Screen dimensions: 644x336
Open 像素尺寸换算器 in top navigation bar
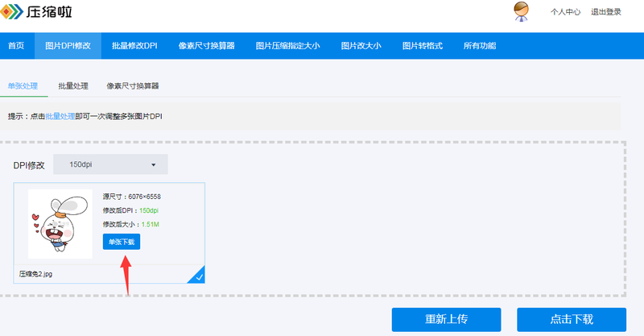pos(207,46)
